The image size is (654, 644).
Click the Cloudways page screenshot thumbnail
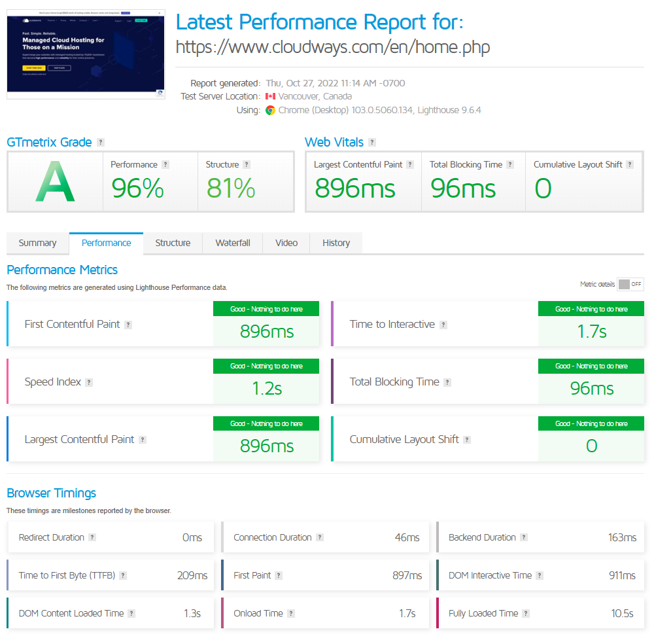tap(86, 54)
